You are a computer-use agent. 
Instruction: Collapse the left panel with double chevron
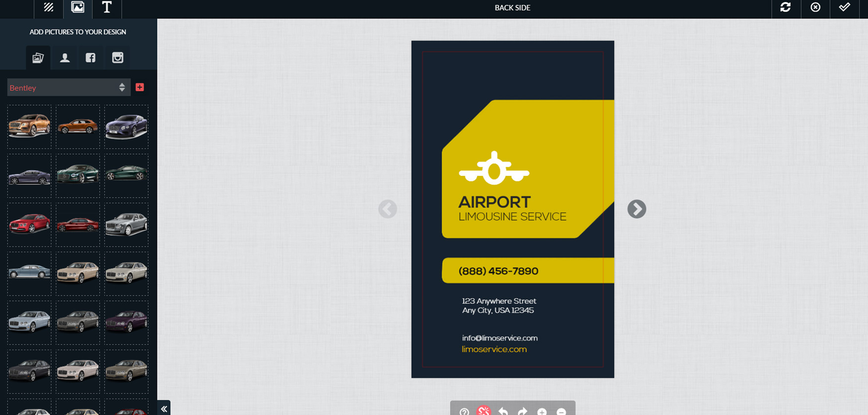pyautogui.click(x=164, y=409)
